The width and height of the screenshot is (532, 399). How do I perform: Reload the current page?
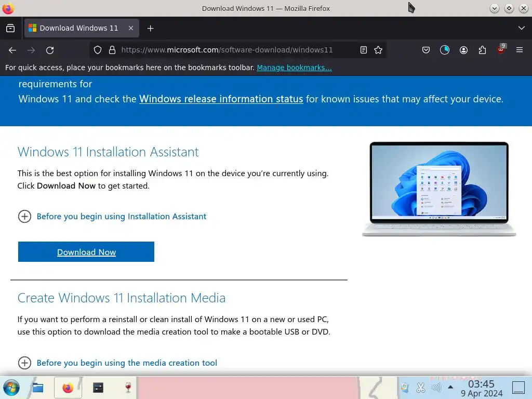[50, 50]
